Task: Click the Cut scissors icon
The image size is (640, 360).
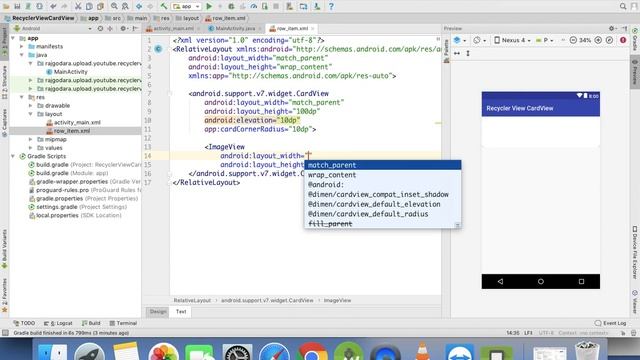Action: (78, 6)
